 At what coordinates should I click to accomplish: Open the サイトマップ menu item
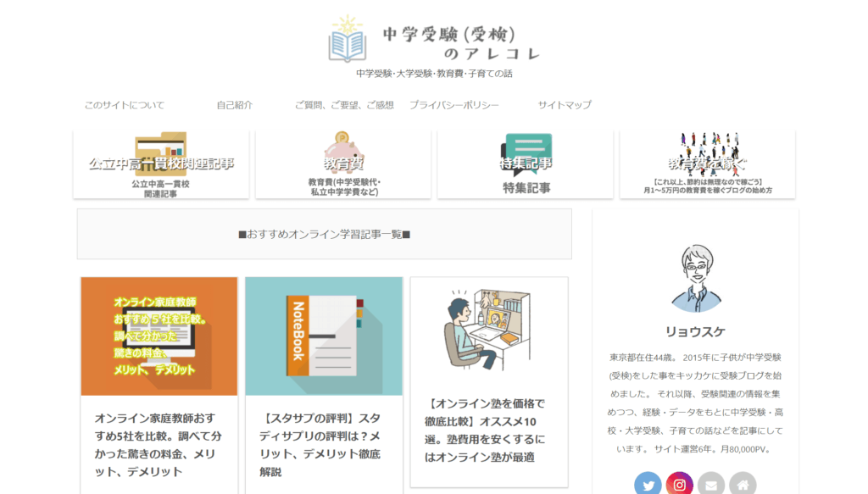564,104
